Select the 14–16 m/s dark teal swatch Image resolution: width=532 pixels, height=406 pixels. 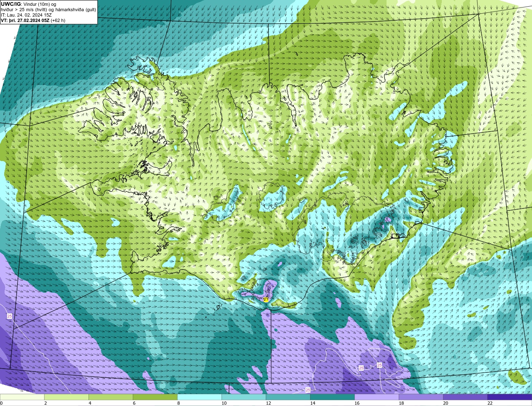coord(332,397)
